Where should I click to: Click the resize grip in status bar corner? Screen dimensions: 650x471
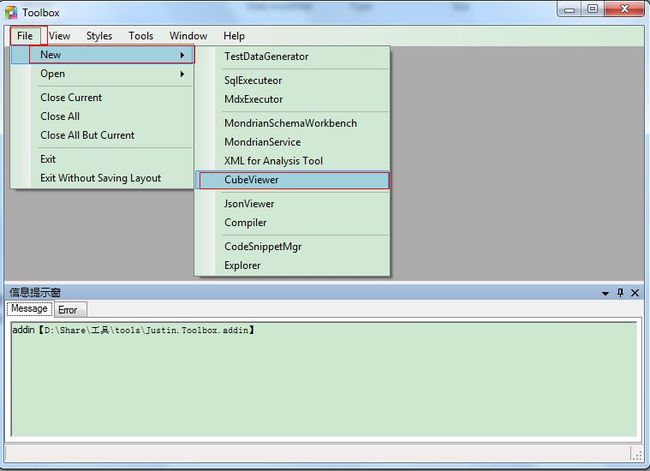(637, 454)
